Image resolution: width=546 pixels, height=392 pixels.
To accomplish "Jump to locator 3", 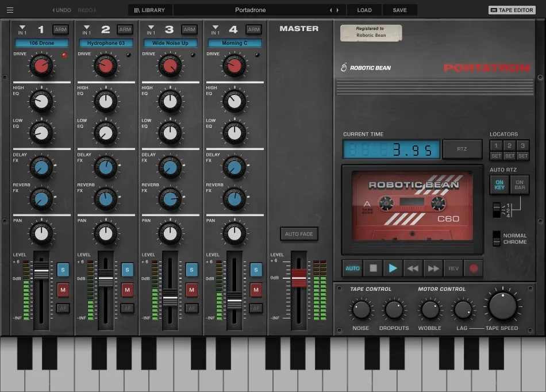I will tap(522, 145).
